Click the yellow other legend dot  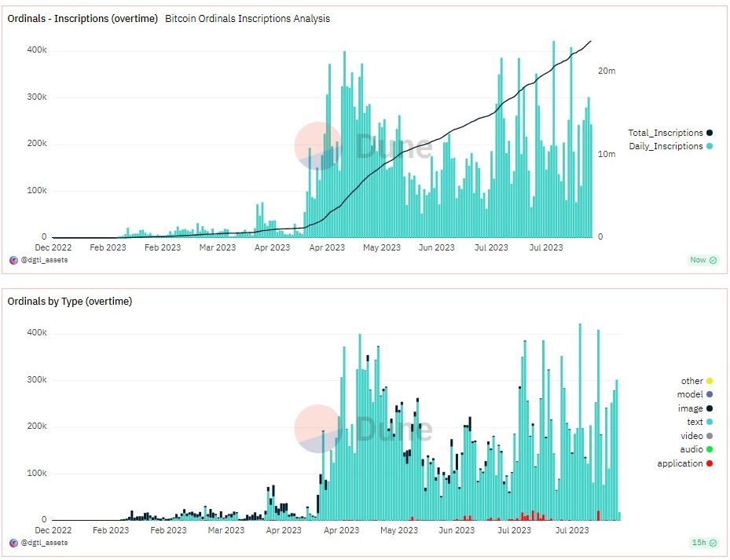point(710,381)
